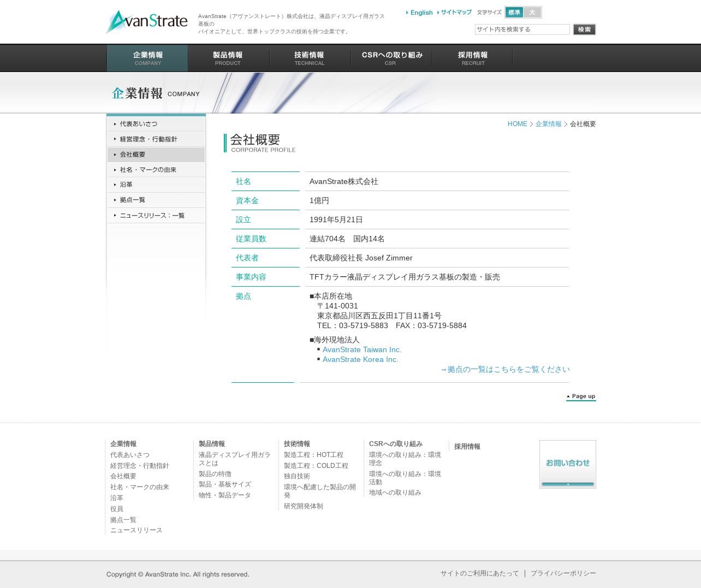
Task: Open footer heading 製品情報
Action: 212,444
